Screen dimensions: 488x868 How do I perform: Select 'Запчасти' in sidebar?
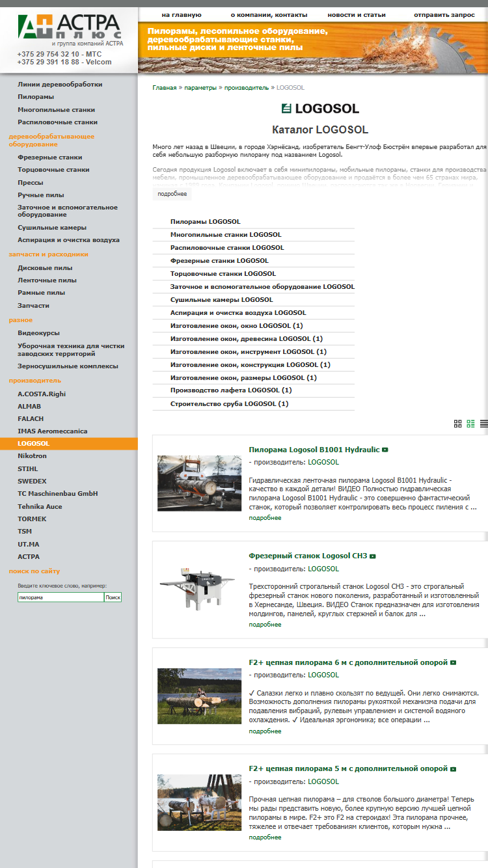coord(33,306)
